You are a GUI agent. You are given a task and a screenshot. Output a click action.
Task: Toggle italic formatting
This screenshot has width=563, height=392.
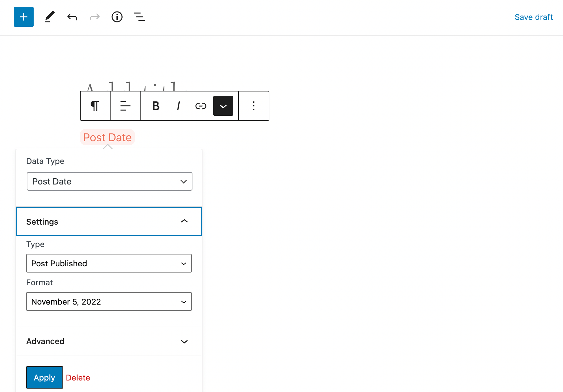178,106
